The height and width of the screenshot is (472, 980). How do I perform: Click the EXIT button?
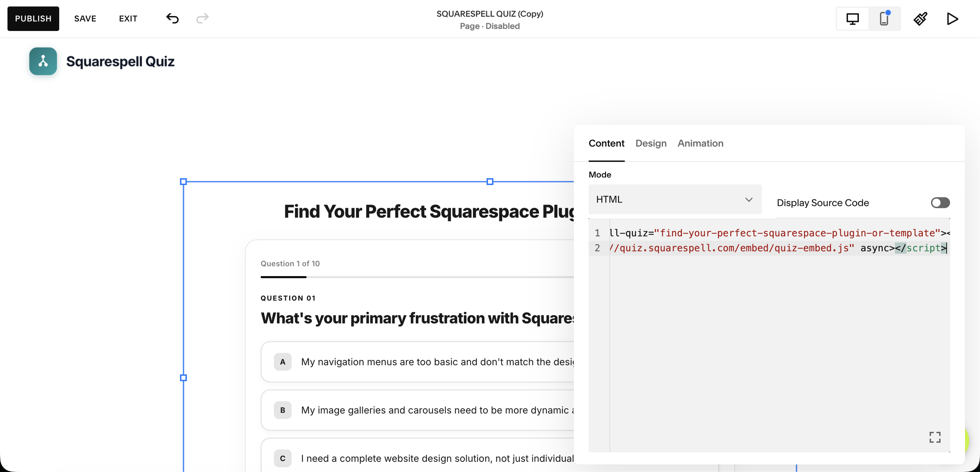[x=128, y=18]
